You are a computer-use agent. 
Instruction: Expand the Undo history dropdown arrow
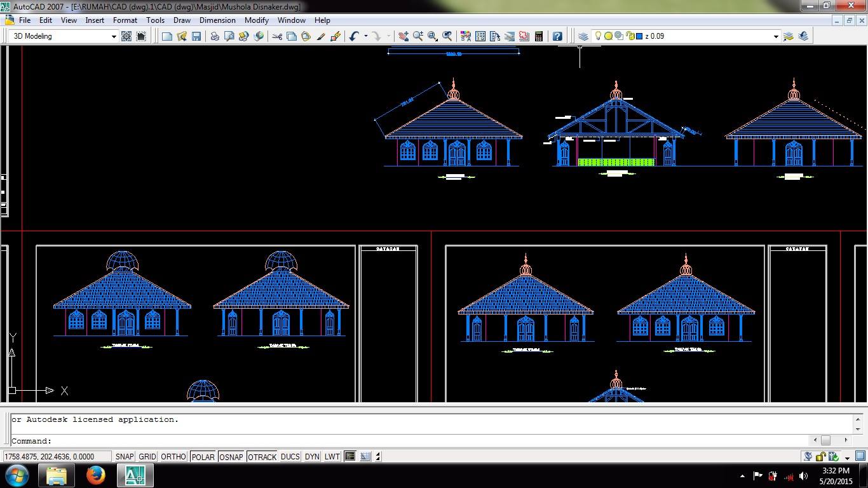coord(365,36)
